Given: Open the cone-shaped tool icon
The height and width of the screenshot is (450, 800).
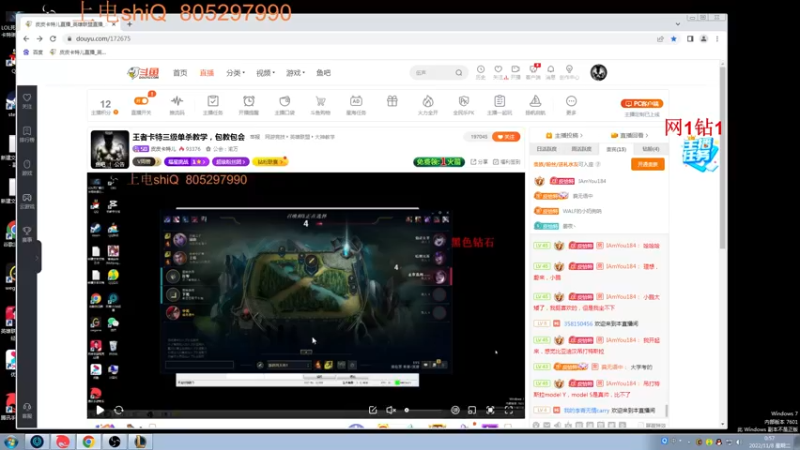Looking at the screenshot, I should click(535, 105).
